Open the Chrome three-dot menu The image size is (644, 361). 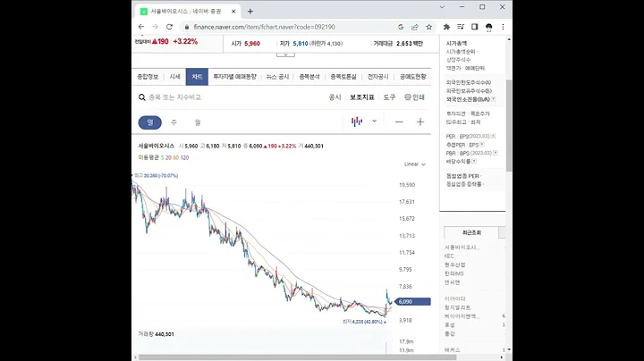tap(503, 27)
